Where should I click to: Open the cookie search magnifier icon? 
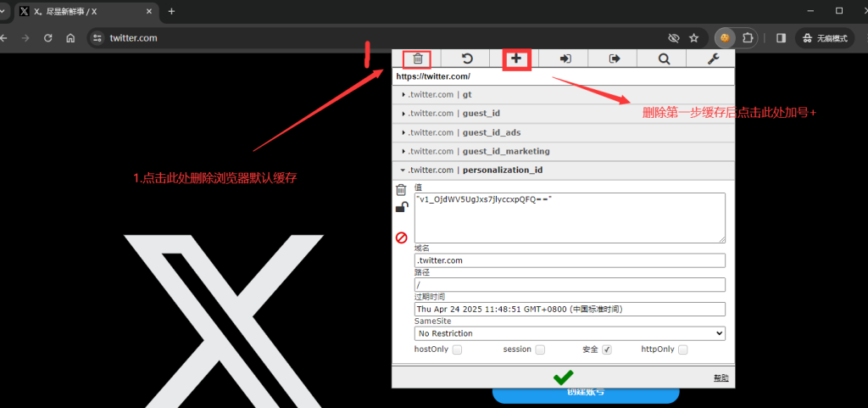(x=664, y=59)
